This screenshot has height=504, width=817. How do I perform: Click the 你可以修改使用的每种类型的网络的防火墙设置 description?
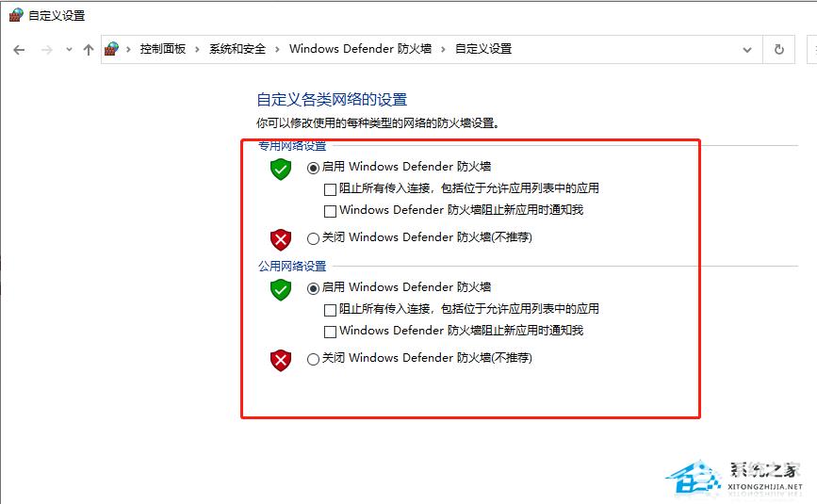tap(378, 123)
